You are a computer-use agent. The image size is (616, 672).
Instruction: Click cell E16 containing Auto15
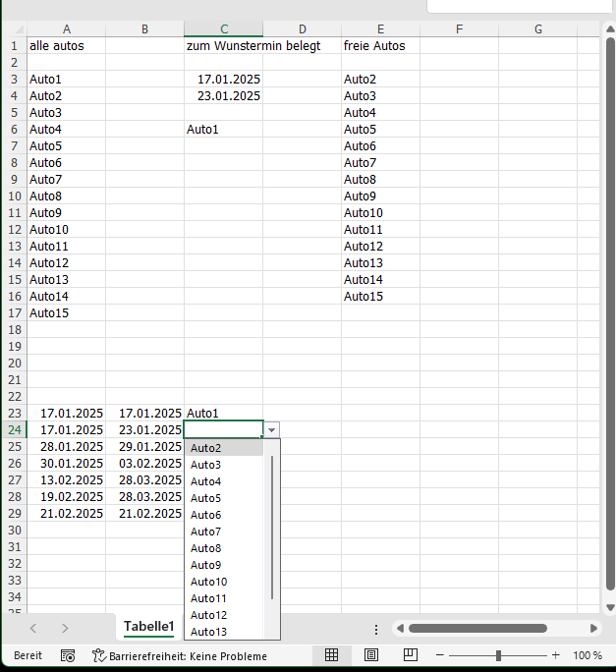tap(380, 297)
